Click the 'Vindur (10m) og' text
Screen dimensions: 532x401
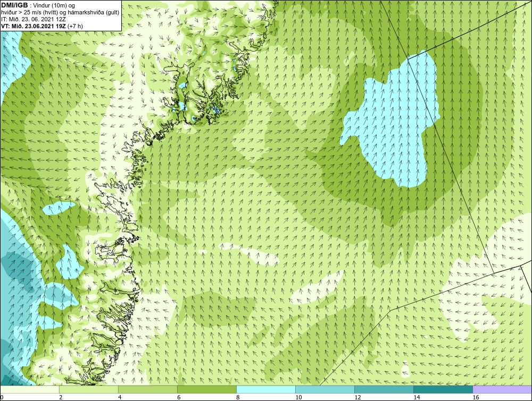(54, 6)
